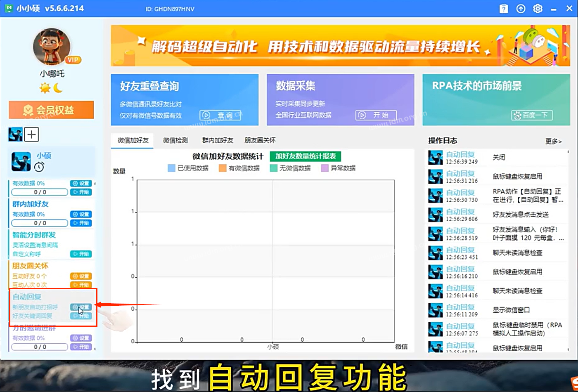The height and width of the screenshot is (392, 578).
Task: Add a new account with the plus icon
Action: pyautogui.click(x=32, y=135)
